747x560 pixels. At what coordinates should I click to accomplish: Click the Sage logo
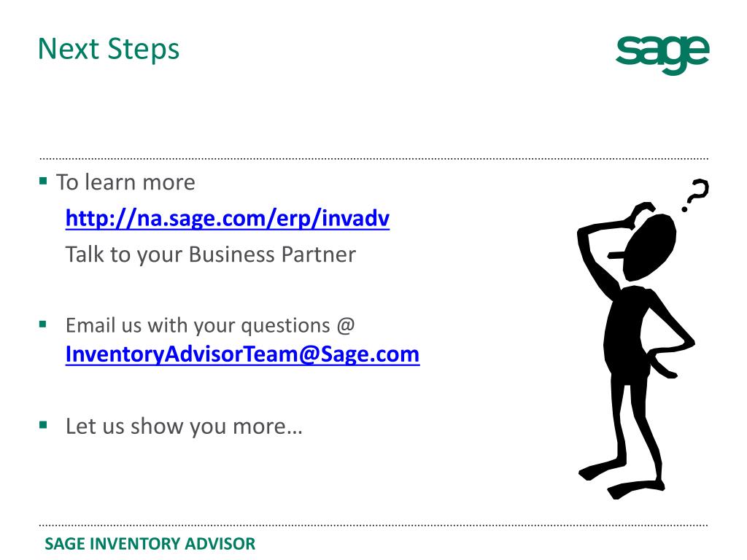pyautogui.click(x=662, y=55)
